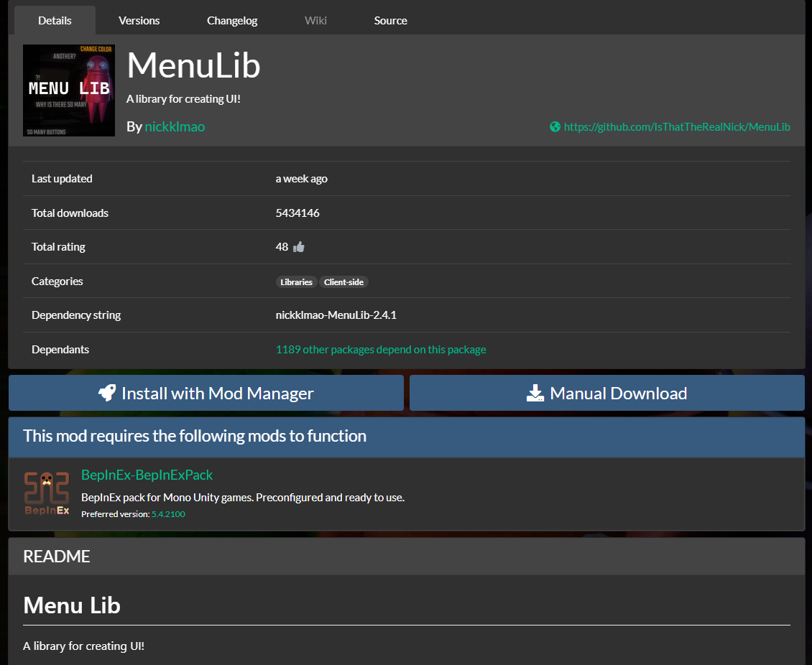Click the MenuLib page title

coord(194,66)
